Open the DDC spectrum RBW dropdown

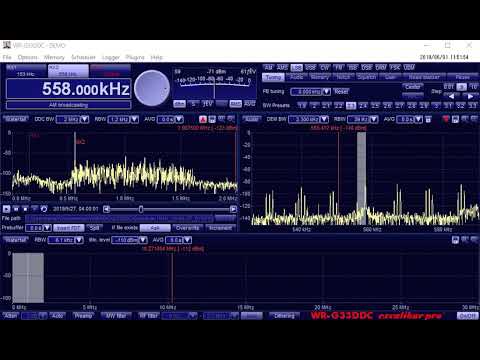[135, 119]
